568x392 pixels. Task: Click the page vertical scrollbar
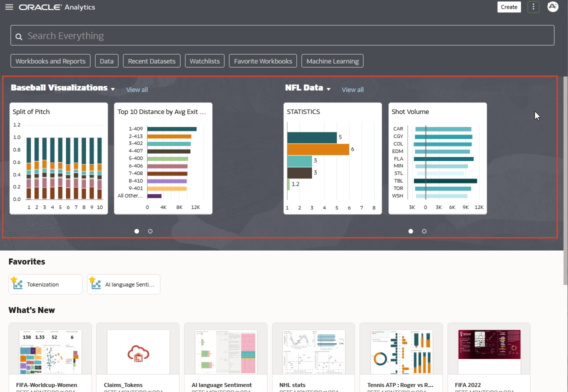tap(565, 181)
